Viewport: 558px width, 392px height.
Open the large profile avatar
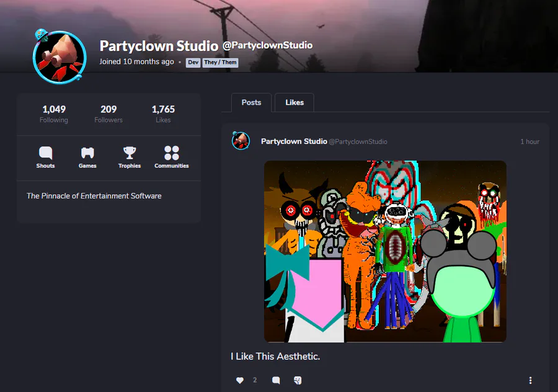[60, 57]
